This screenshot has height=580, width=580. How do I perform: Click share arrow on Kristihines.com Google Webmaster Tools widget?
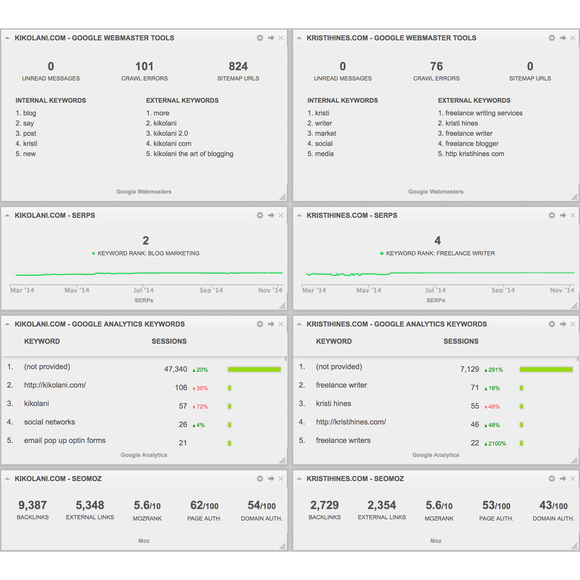[563, 38]
